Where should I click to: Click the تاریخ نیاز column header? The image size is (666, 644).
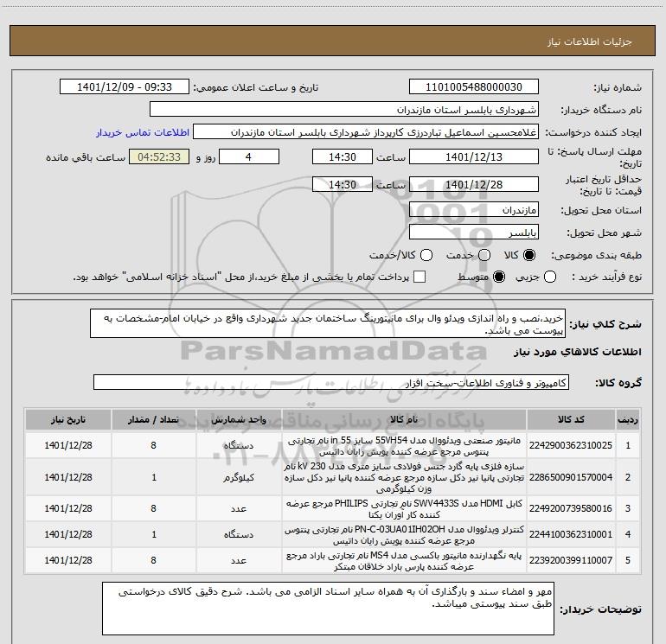pos(68,419)
